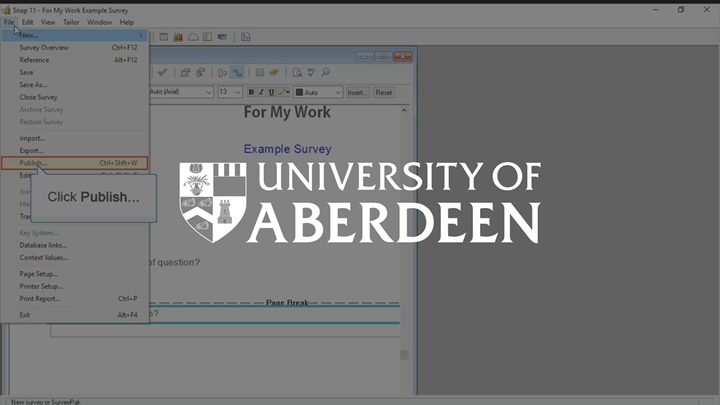720x405 pixels.
Task: Open Database links... menu entry
Action: pos(74,245)
